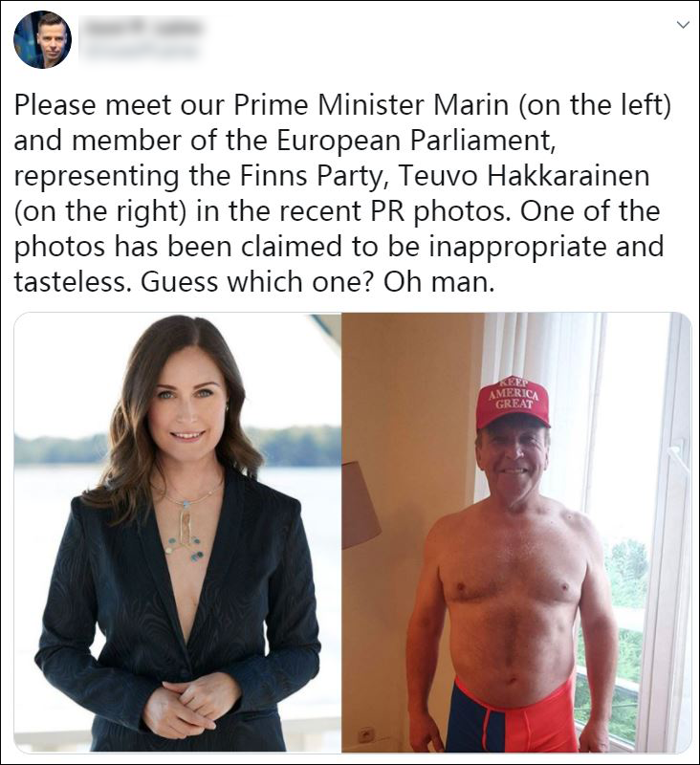
Task: Open the right photo of shirtless man
Action: coord(516,533)
